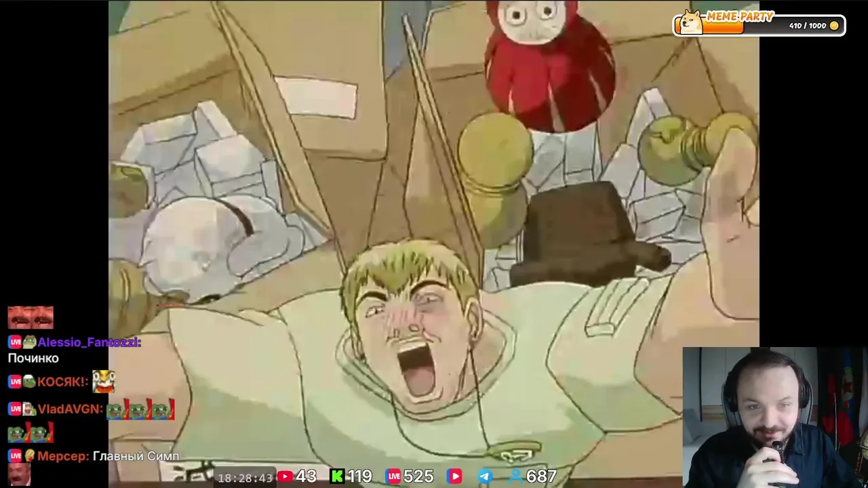Click the Doge head on Meme Party bar
Viewport: 868px width, 488px height.
(x=691, y=22)
